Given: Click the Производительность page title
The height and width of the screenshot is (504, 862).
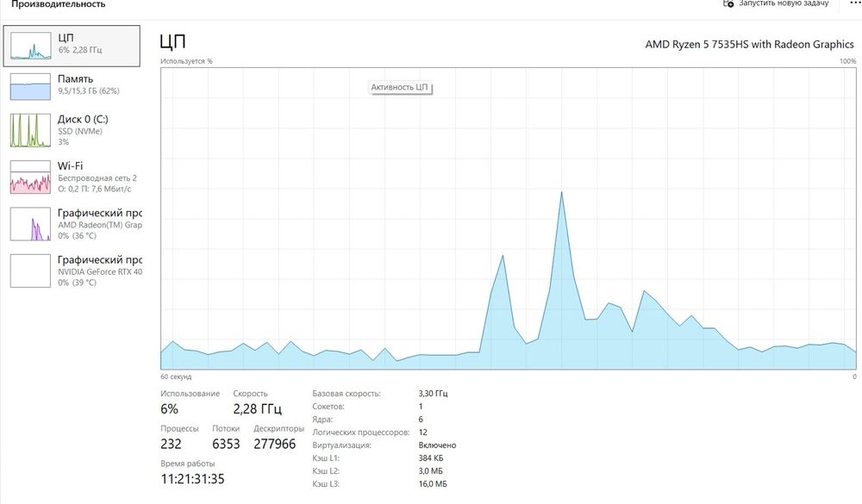Looking at the screenshot, I should click(58, 4).
